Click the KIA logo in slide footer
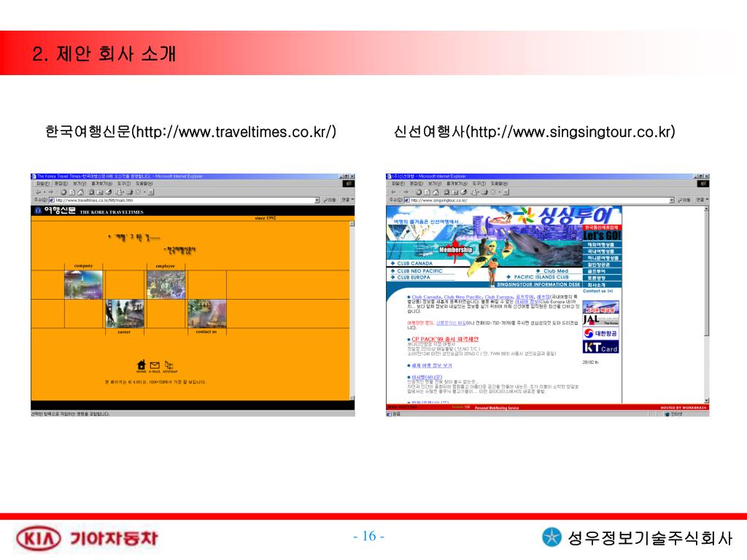 39,539
